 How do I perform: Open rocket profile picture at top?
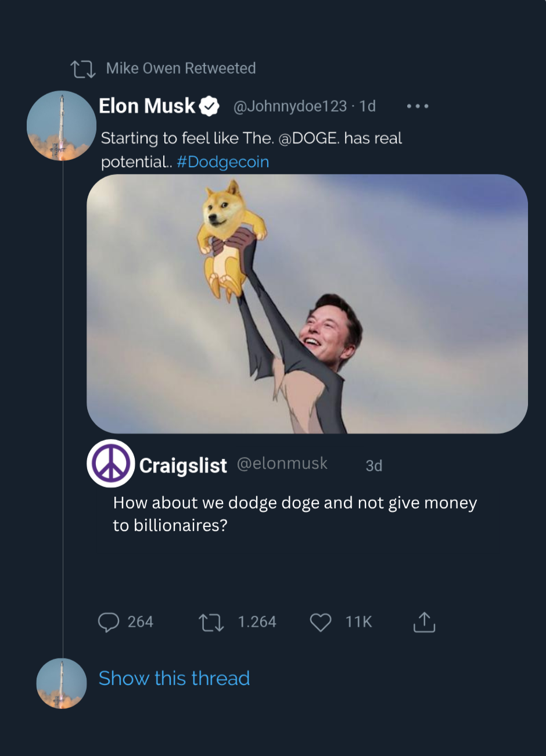click(62, 126)
